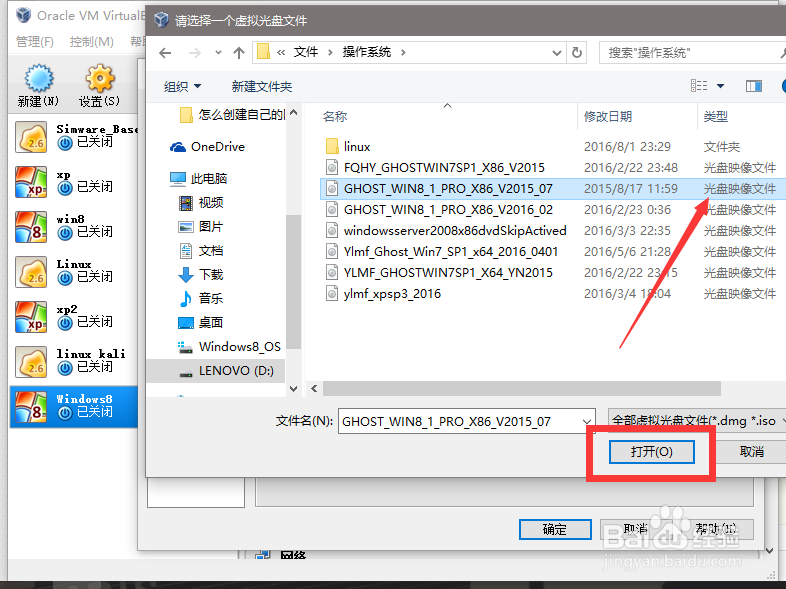
Task: Select the Windows8 virtual machine entry
Action: [74, 407]
